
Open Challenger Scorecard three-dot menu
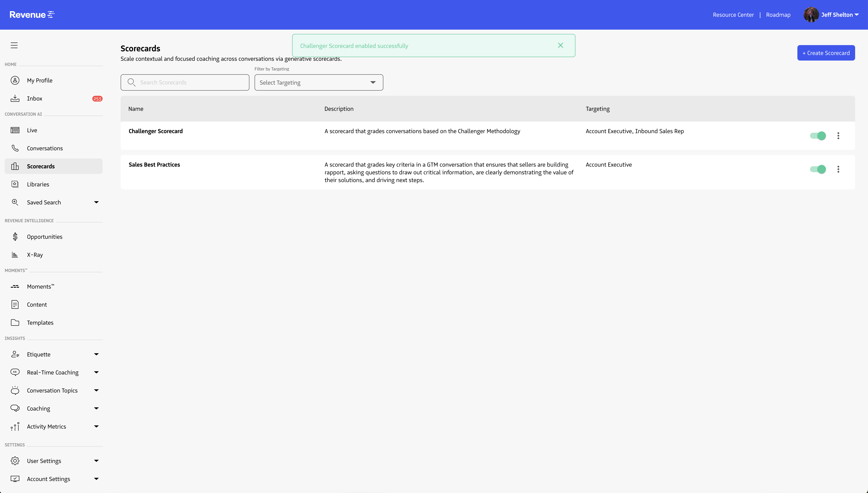[x=838, y=135]
